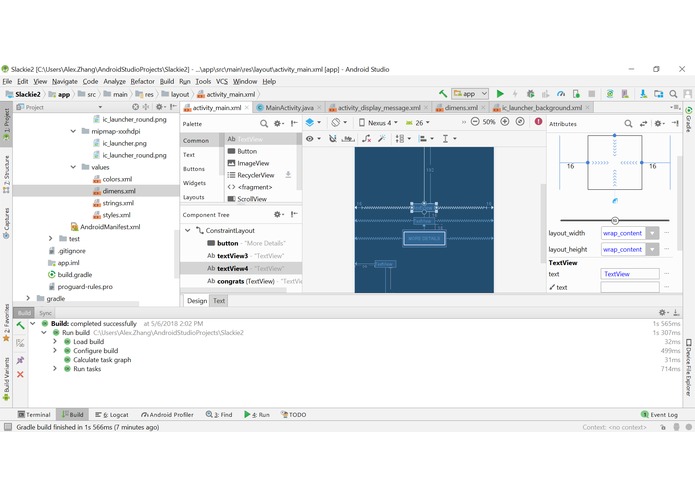
Task: Click Sync Project with Gradle Files icon
Action: 610,93
